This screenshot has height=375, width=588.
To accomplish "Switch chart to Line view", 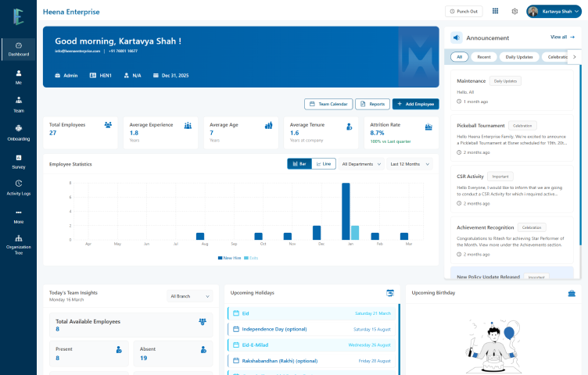I will [324, 164].
